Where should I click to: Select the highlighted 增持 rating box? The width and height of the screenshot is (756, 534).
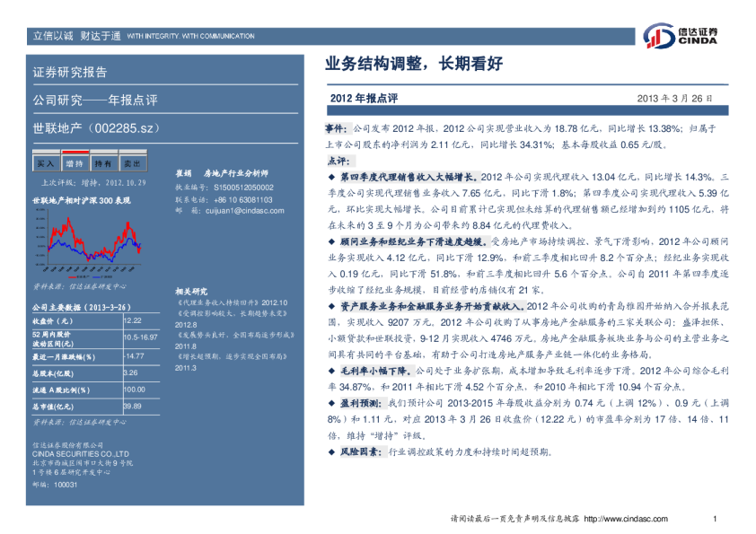tap(75, 163)
